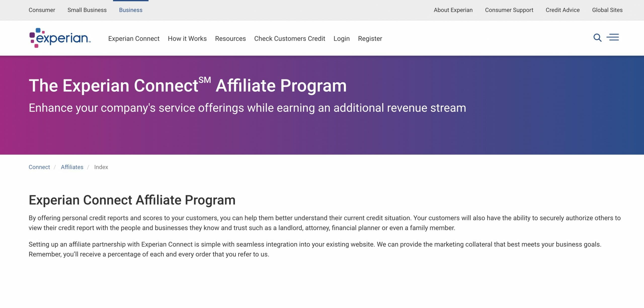Click the Register link
This screenshot has height=308, width=644.
[370, 38]
